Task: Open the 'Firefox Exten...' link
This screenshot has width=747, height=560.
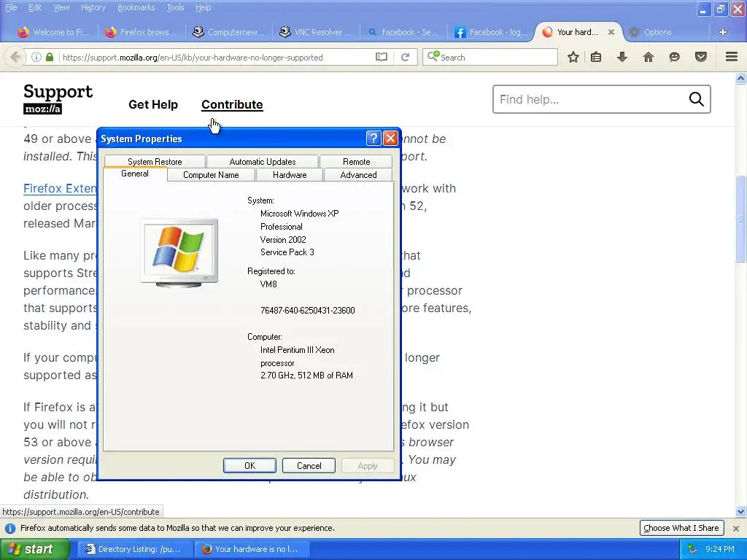Action: [x=60, y=189]
